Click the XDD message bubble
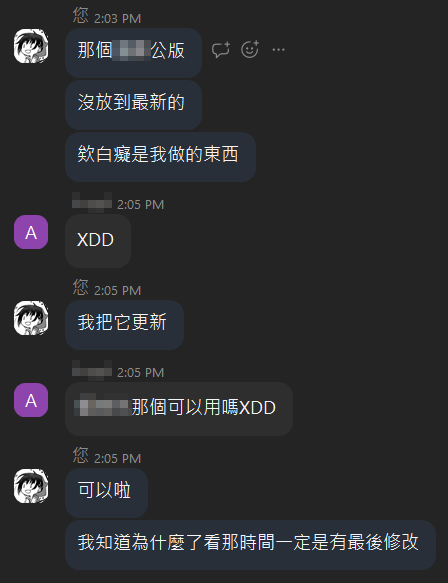This screenshot has height=583, width=448. click(x=98, y=241)
